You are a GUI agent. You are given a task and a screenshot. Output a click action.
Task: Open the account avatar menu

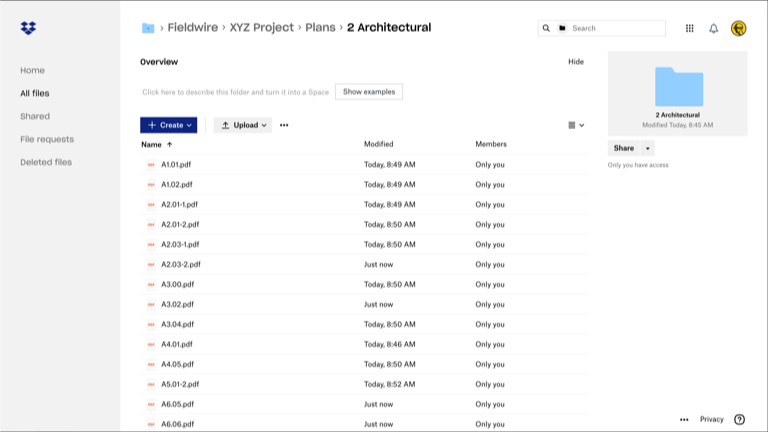739,28
